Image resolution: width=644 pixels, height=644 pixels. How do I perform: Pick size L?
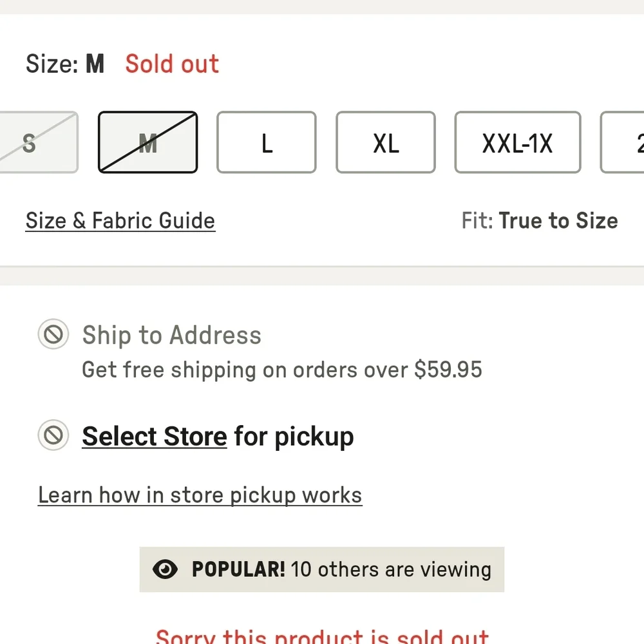point(267,142)
